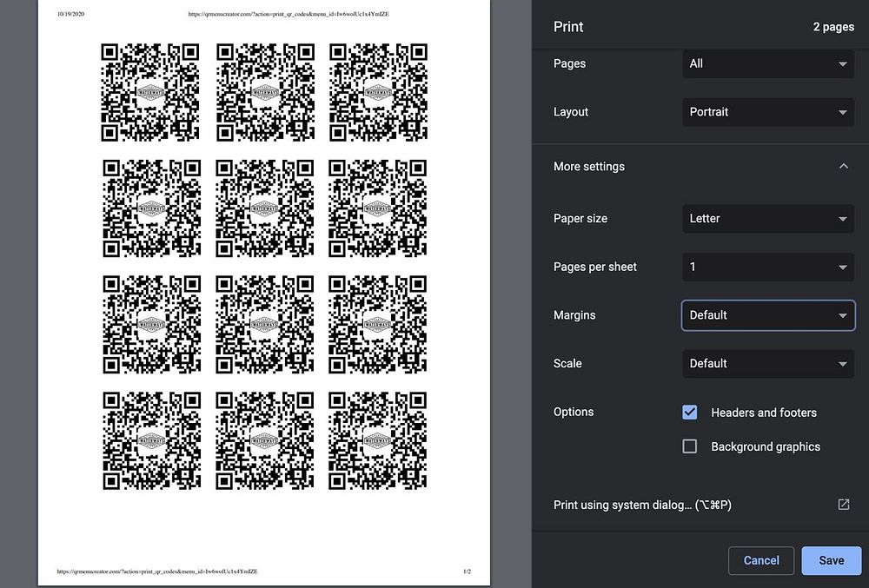This screenshot has width=869, height=588.
Task: Click the More settings label
Action: point(588,166)
